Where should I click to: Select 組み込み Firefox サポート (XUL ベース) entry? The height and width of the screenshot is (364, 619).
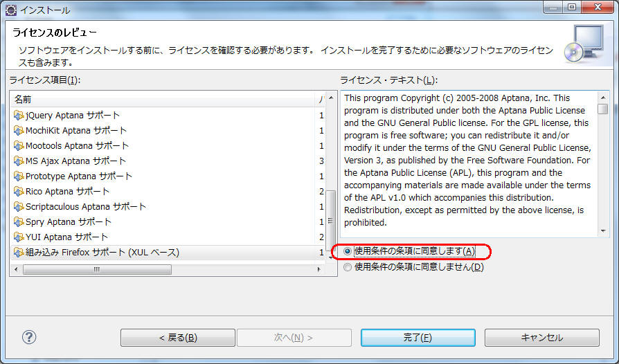[102, 253]
